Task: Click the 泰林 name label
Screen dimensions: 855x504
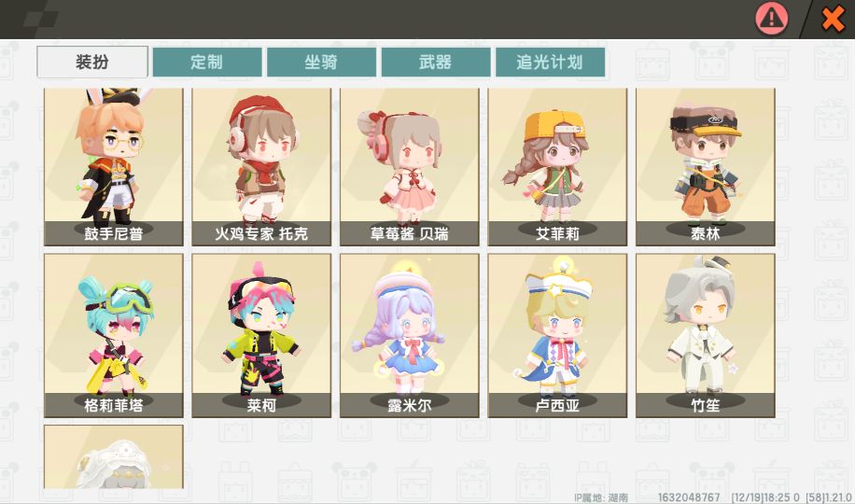Action: [x=705, y=233]
